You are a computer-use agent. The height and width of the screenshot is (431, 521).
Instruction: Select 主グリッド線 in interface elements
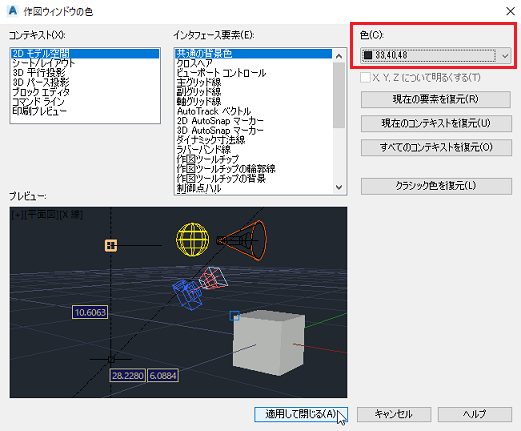[199, 82]
